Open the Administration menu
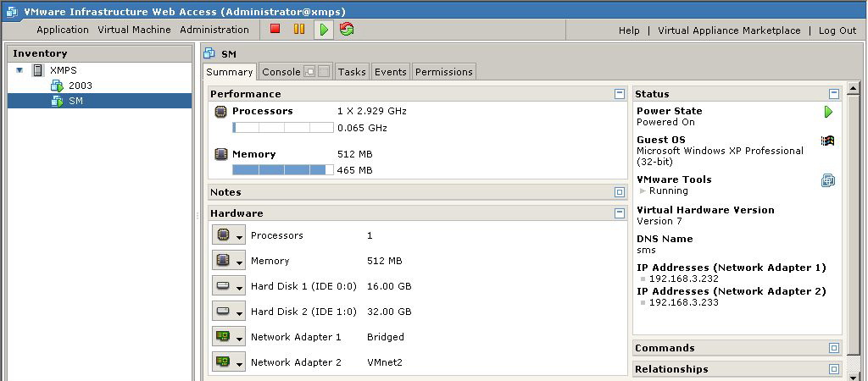Screen dimensions: 868x381 [214, 30]
